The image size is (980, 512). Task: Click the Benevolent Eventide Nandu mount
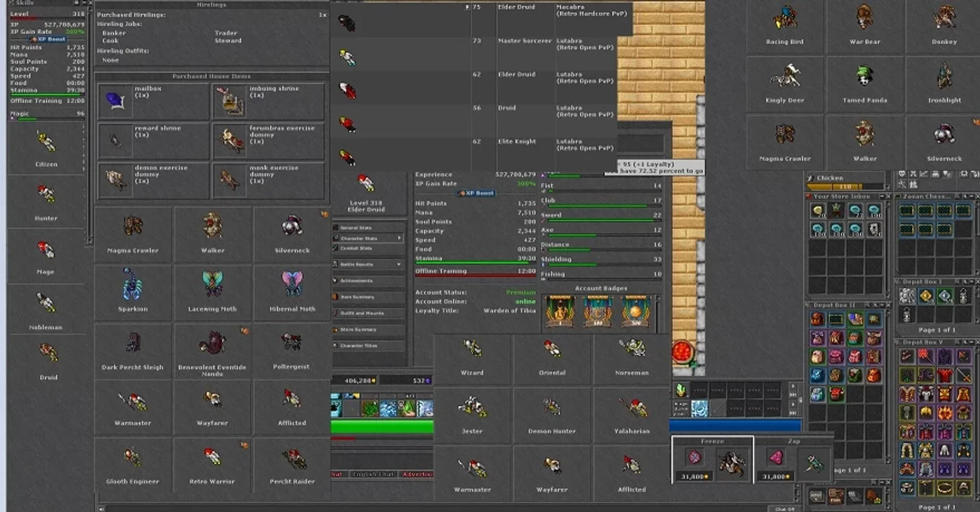(x=212, y=351)
